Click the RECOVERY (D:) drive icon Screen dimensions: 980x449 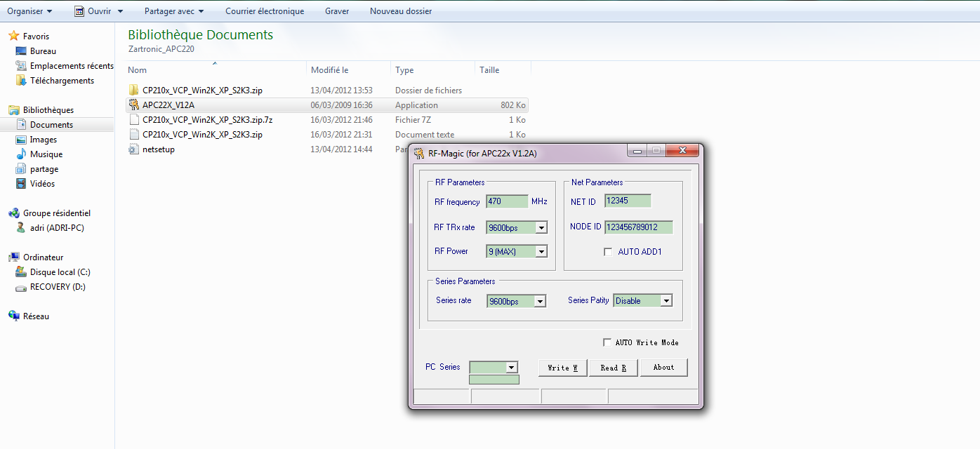[x=21, y=286]
